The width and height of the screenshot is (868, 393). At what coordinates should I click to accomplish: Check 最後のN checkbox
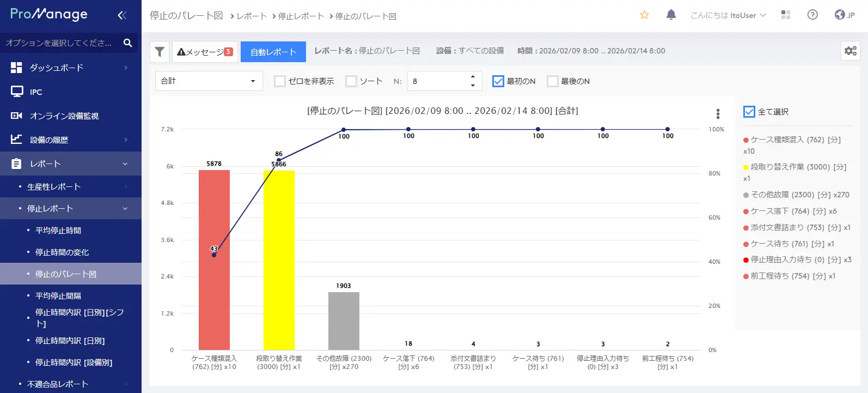(553, 81)
